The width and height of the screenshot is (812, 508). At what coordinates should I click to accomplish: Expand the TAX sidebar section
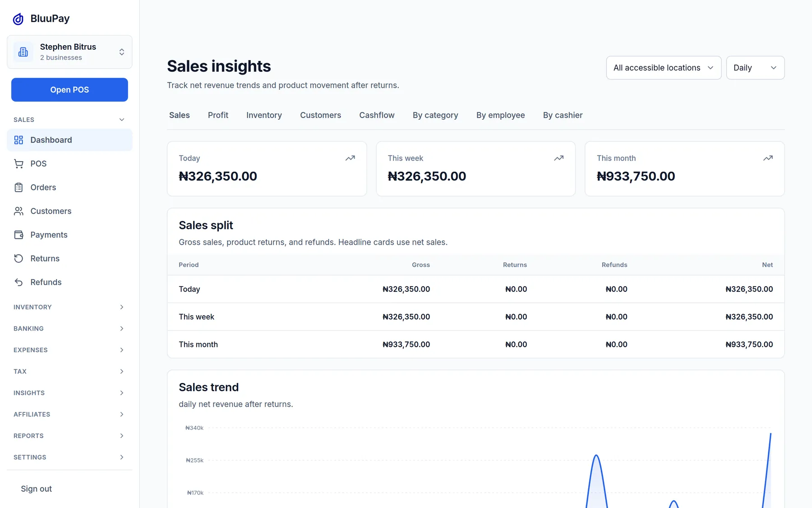pos(69,371)
